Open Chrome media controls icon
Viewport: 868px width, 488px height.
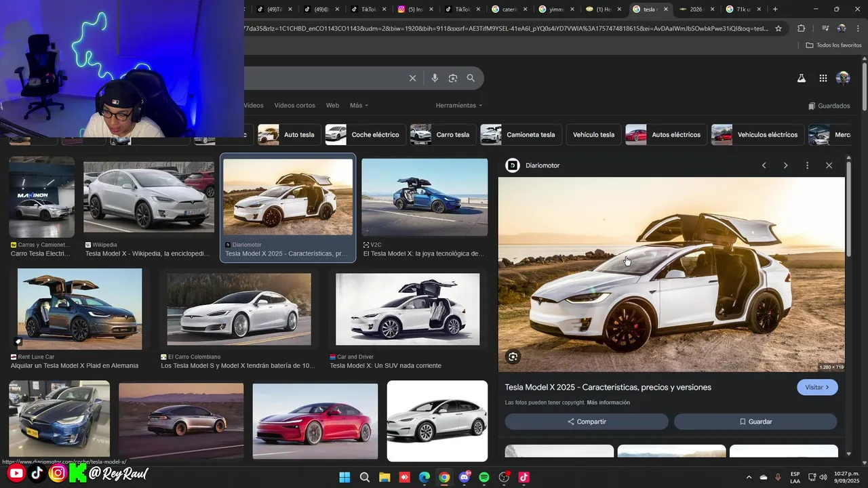[x=825, y=28]
